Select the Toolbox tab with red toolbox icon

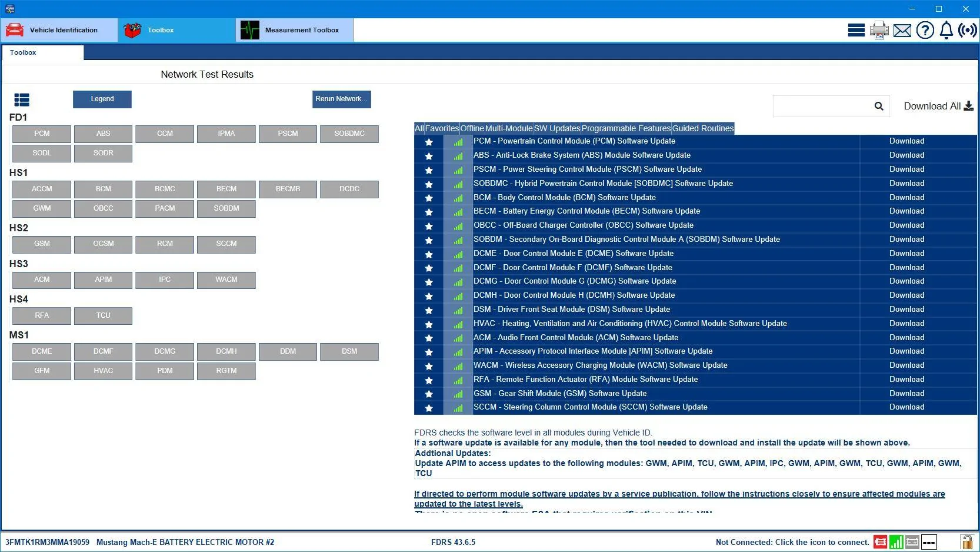pos(177,30)
